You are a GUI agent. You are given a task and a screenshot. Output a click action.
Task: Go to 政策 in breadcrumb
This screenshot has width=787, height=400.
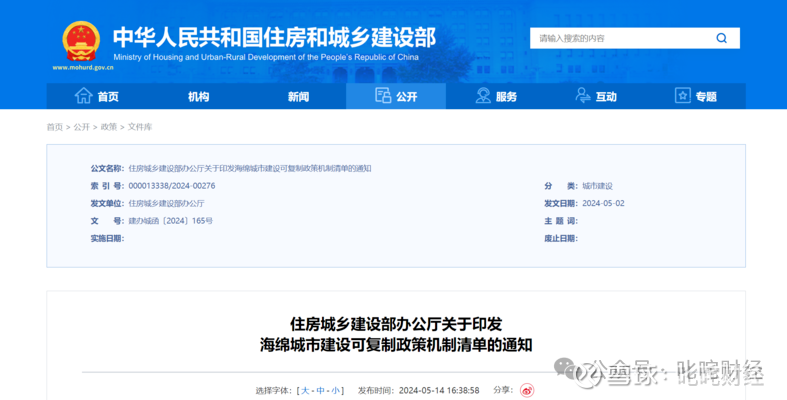(108, 127)
